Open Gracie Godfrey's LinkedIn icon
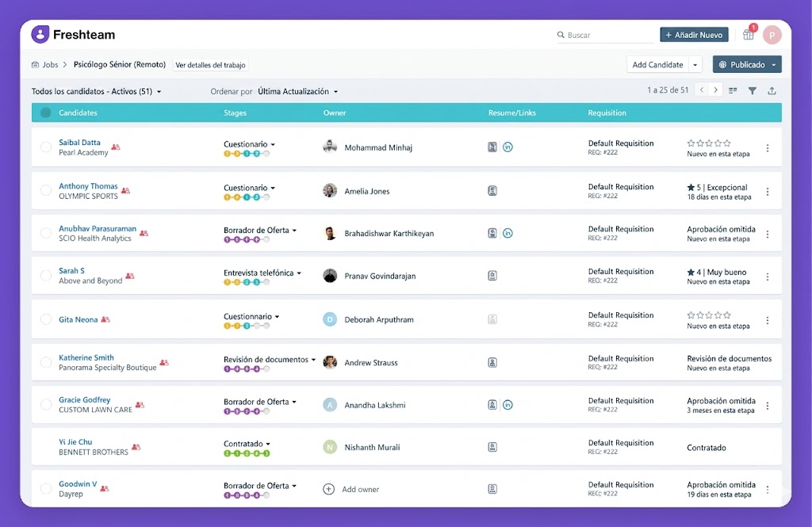Image resolution: width=812 pixels, height=527 pixels. (x=507, y=405)
